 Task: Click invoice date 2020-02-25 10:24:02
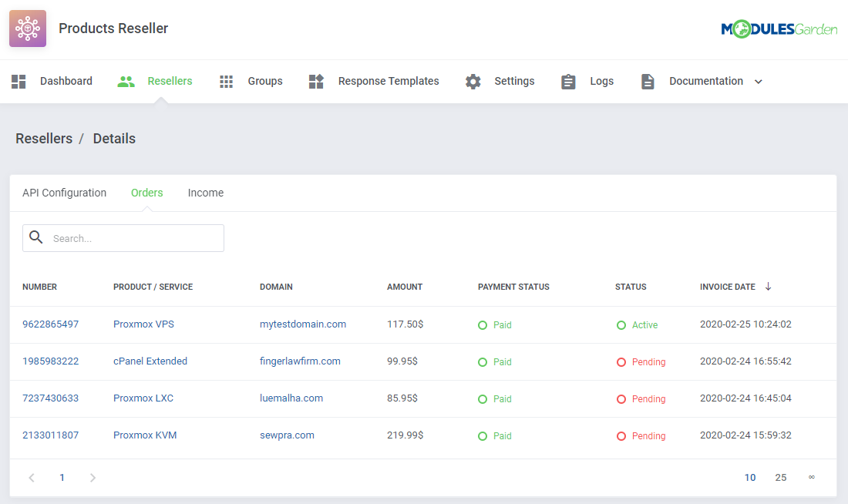745,324
